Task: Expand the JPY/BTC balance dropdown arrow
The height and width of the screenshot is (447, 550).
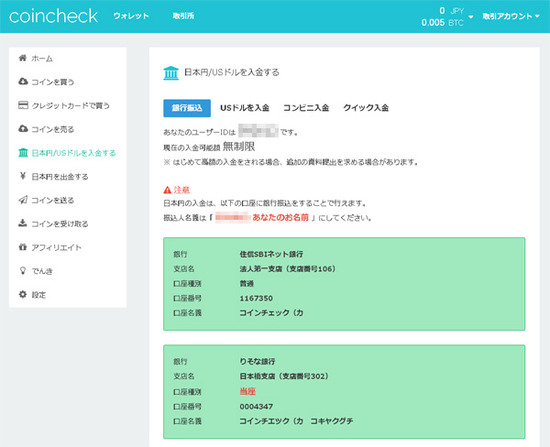Action: point(471,17)
